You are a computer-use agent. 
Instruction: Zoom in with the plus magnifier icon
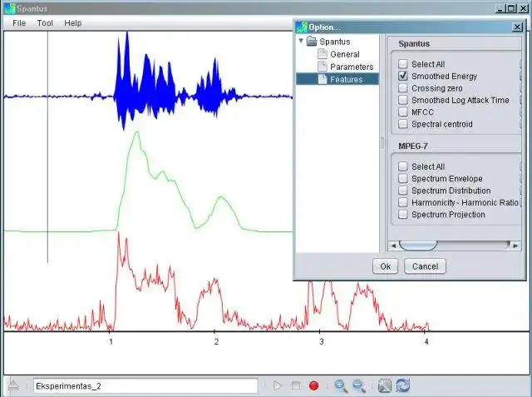tap(340, 386)
